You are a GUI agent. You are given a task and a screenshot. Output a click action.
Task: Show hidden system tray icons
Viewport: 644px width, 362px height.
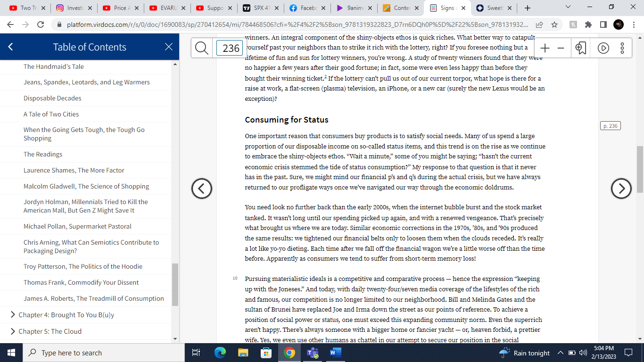pos(561,353)
